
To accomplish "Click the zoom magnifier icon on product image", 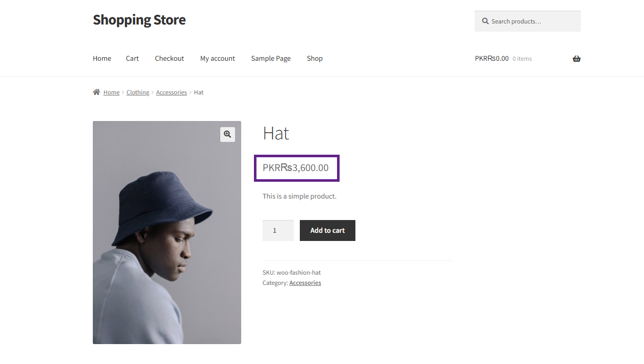I will [227, 134].
